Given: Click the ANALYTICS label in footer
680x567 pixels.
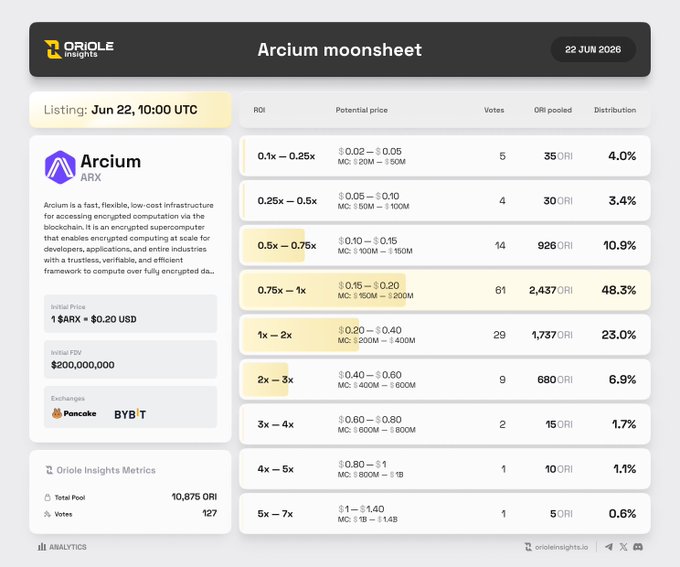Looking at the screenshot, I should pyautogui.click(x=68, y=547).
